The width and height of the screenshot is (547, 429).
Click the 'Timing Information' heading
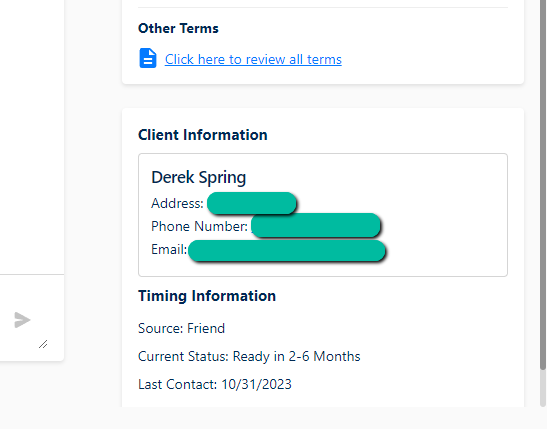[x=207, y=296]
